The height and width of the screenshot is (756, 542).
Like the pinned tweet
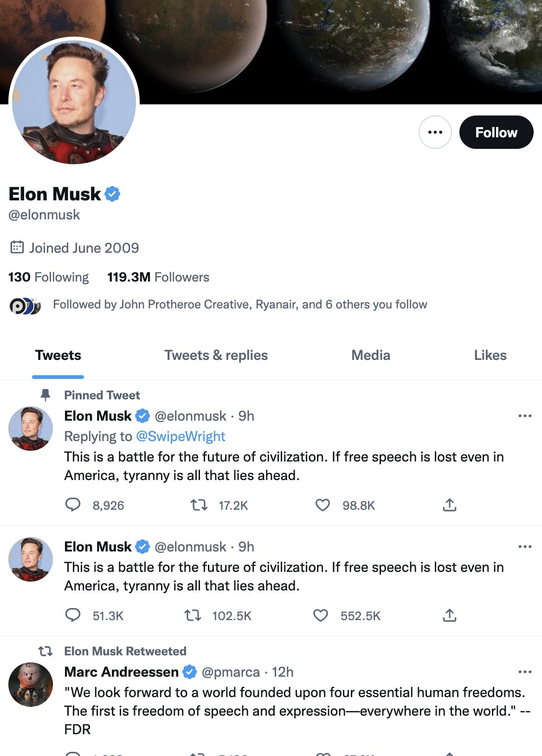coord(323,505)
